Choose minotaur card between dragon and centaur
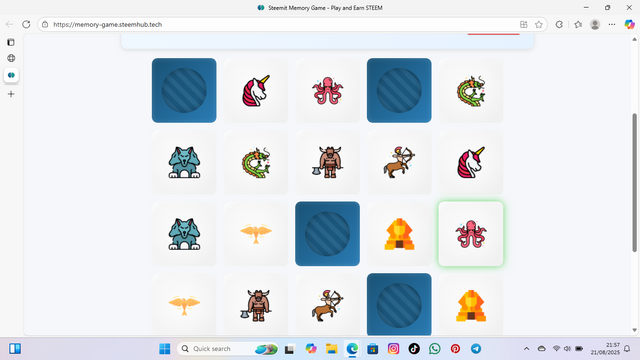The image size is (640, 360). pyautogui.click(x=327, y=162)
